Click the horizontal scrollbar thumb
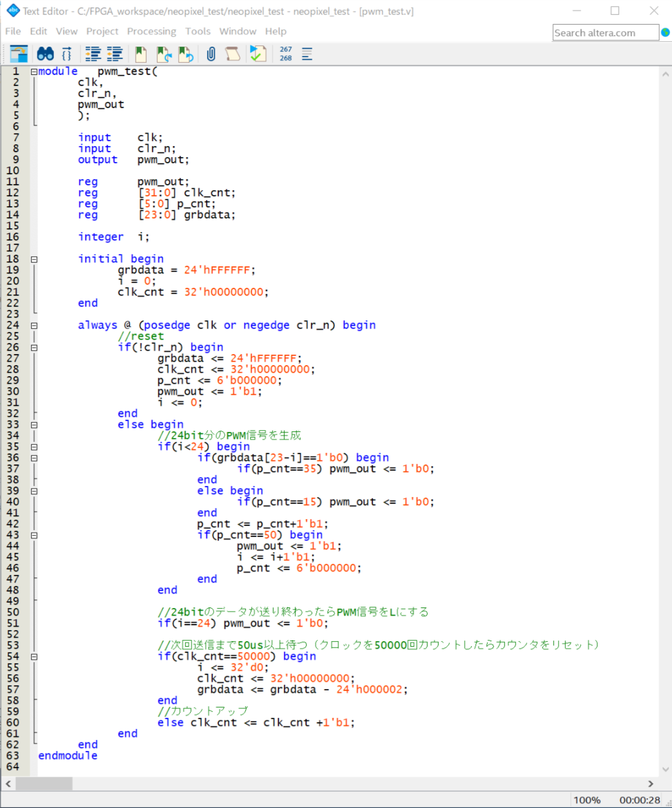 tap(44, 783)
